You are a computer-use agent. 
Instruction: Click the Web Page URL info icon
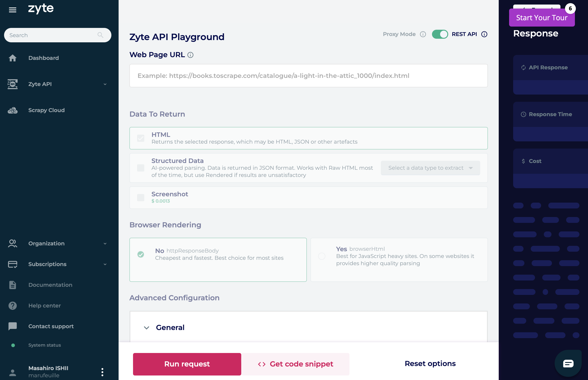[190, 55]
